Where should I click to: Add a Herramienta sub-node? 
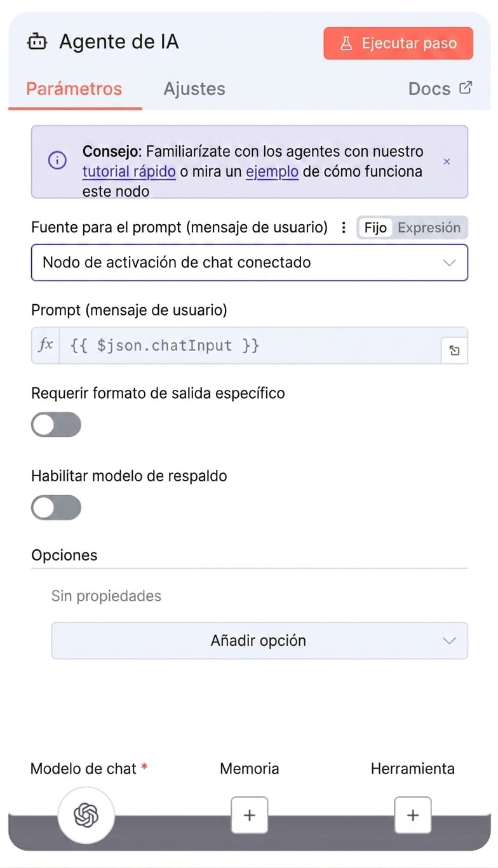click(413, 815)
